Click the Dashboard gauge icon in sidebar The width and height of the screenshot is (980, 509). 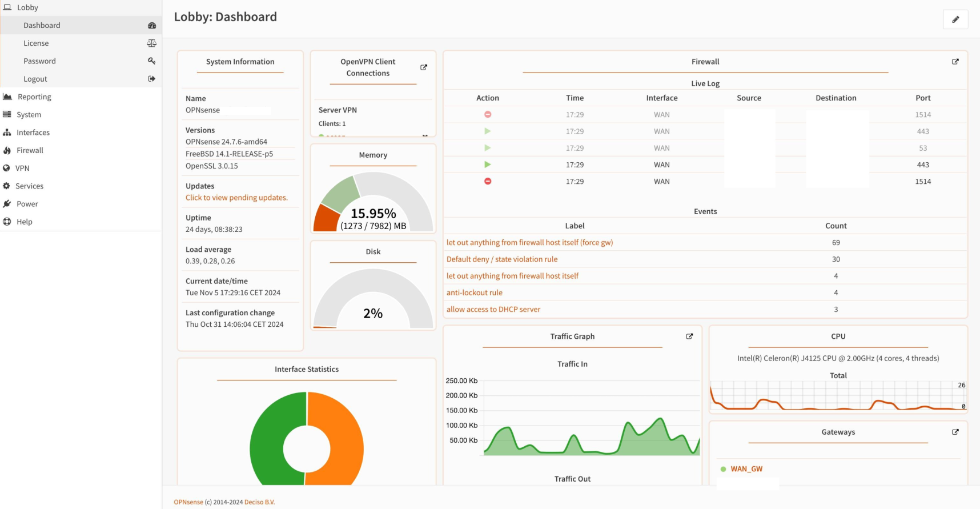point(152,25)
